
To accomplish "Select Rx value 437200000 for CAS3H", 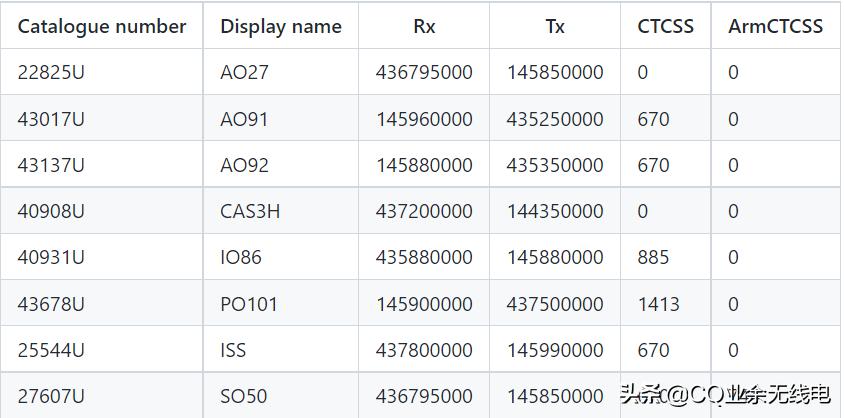I will tap(424, 211).
